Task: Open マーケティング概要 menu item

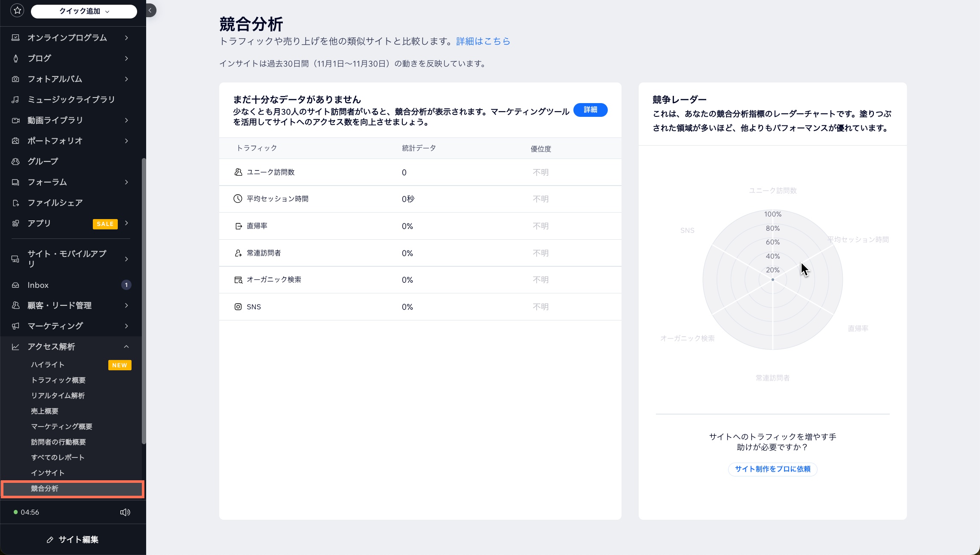Action: pyautogui.click(x=61, y=427)
